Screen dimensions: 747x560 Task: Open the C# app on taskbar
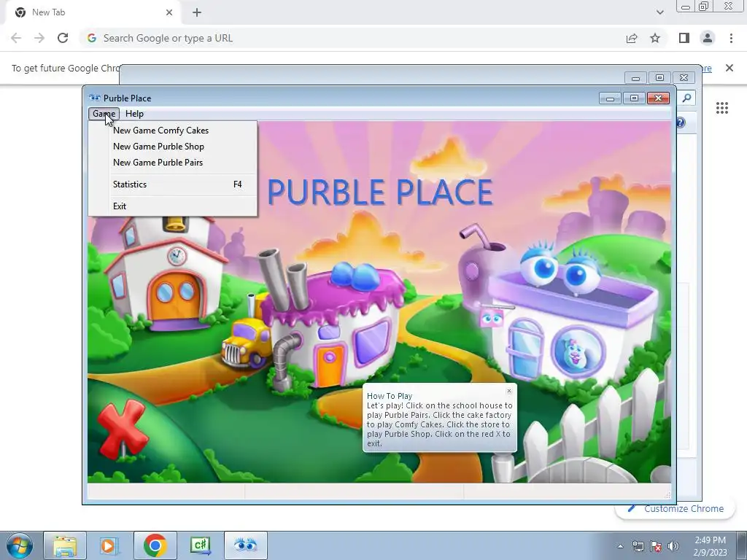(x=200, y=545)
